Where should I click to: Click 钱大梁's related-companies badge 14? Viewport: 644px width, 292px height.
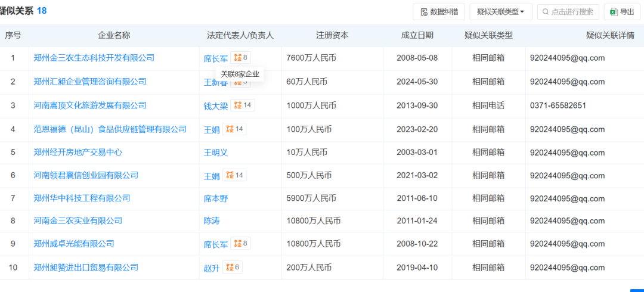click(243, 105)
